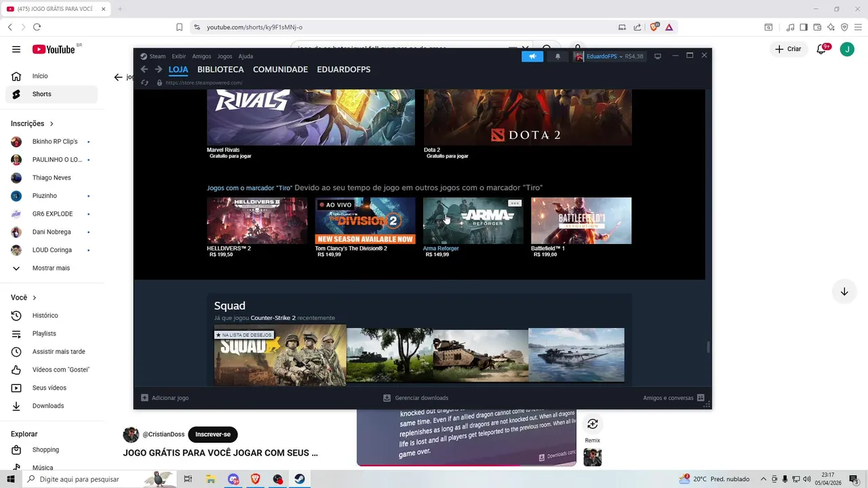
Task: Click the Inscrever-se subscribe button
Action: coord(213,434)
